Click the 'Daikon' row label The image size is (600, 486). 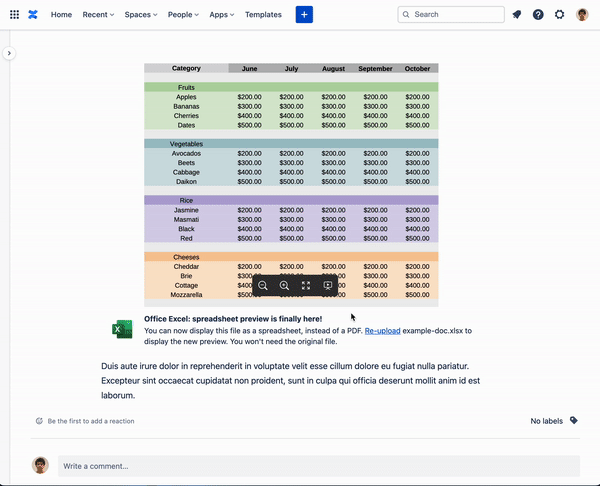(186, 181)
